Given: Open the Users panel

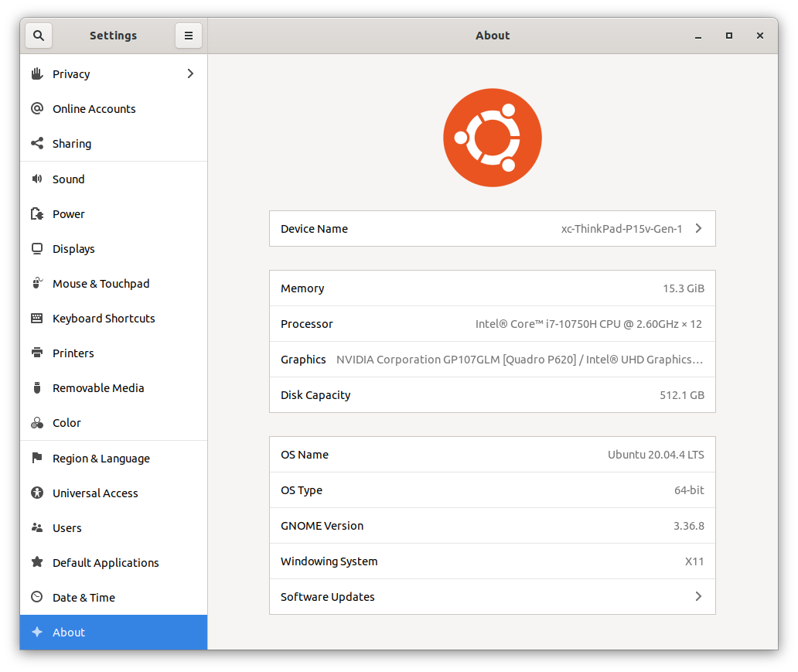Looking at the screenshot, I should click(114, 528).
